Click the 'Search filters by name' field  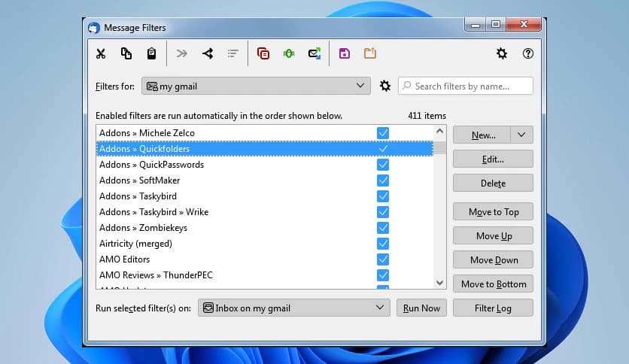(465, 86)
